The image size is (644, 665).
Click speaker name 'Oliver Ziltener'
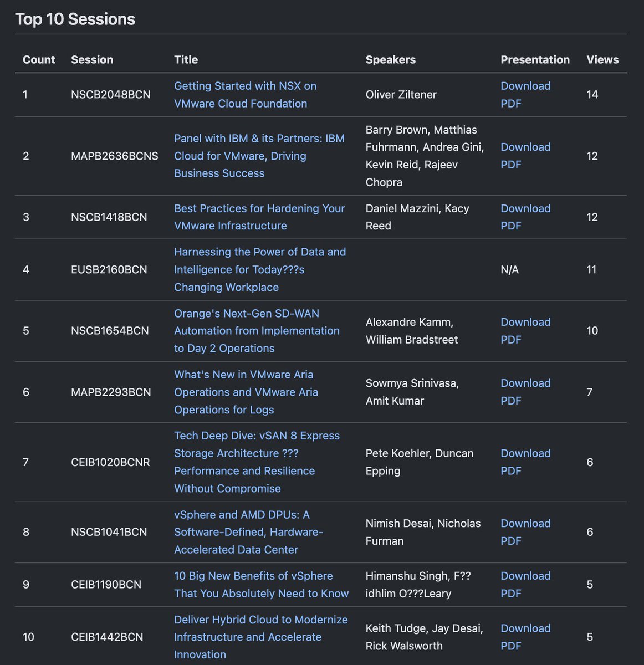(401, 95)
